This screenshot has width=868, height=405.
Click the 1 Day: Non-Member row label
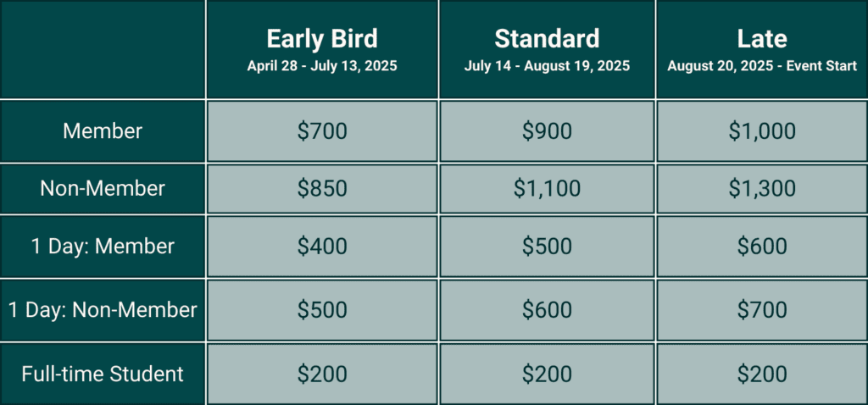pos(103,310)
